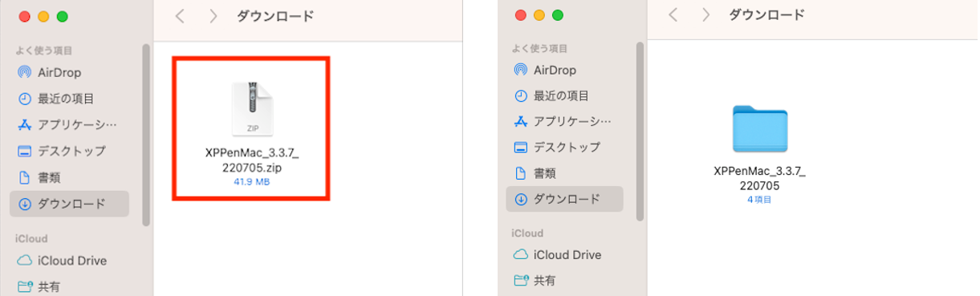Viewport: 980px width, 296px height.
Task: Click the desktop icon in left sidebar
Action: 24,151
